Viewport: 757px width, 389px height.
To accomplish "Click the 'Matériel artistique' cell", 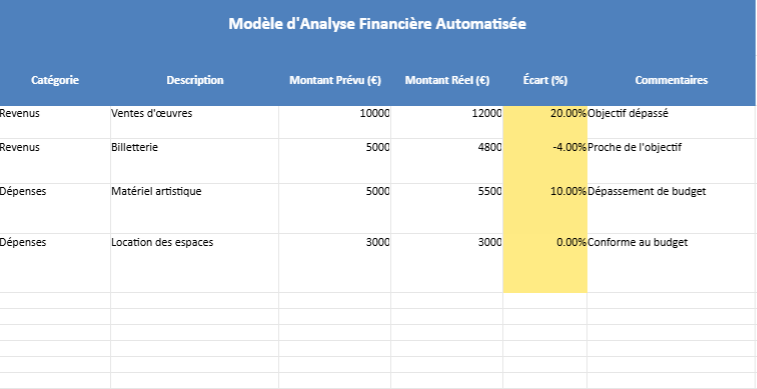I will (195, 208).
